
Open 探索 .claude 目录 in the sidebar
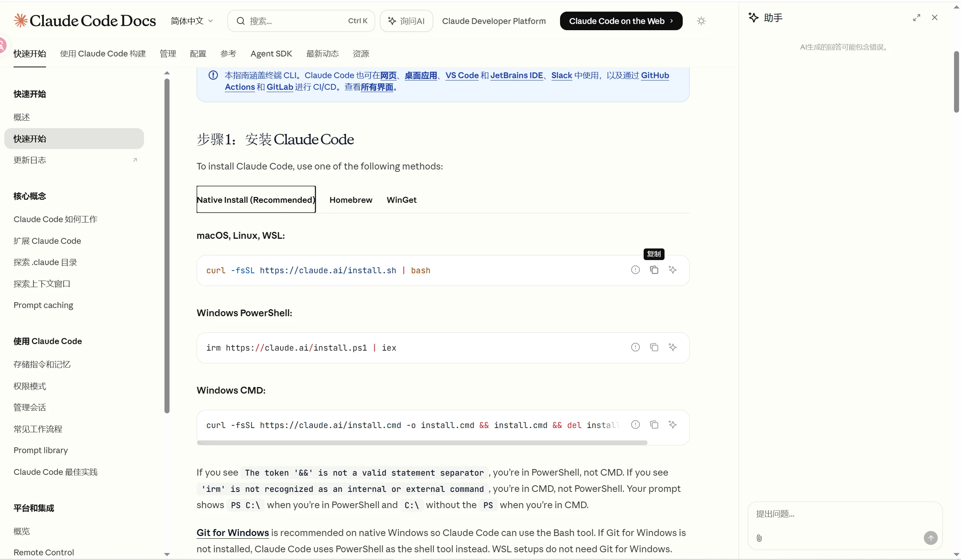pos(45,262)
